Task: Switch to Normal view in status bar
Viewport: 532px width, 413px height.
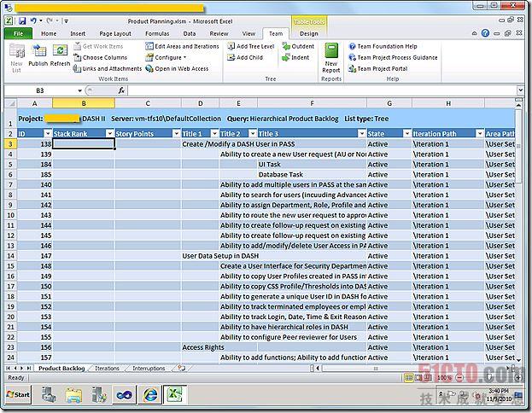Action: [409, 377]
